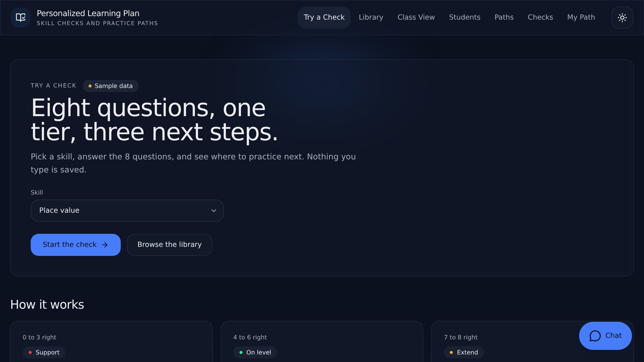Click the TRY A CHECK eyebrow label

(x=53, y=85)
